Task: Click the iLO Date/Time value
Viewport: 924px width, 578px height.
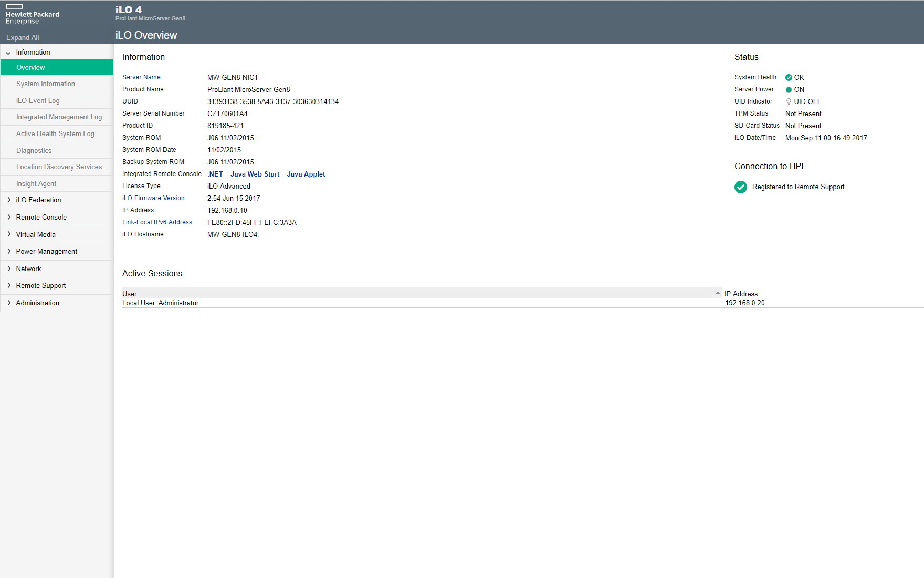Action: click(x=826, y=138)
